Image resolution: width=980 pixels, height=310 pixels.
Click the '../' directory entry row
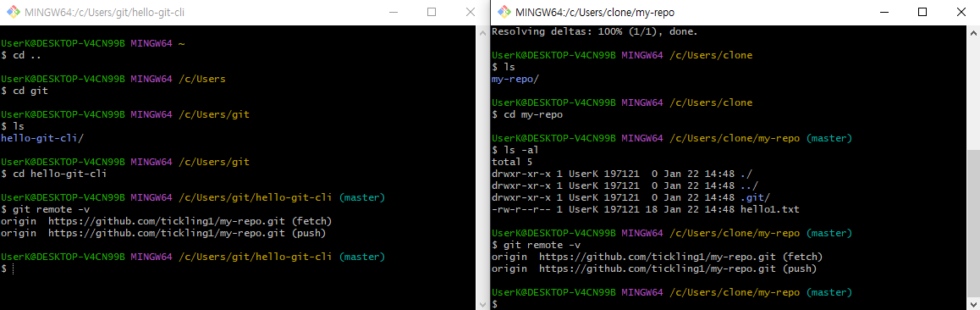625,185
